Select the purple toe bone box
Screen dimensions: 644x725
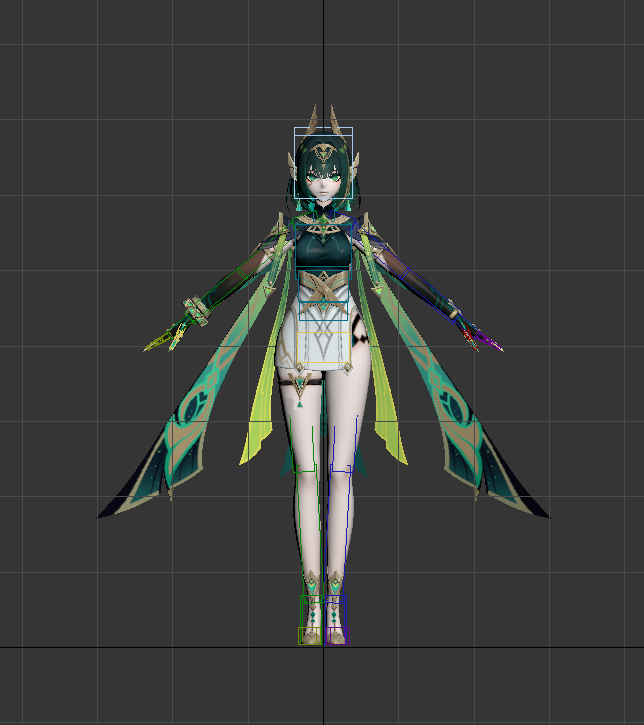(337, 636)
